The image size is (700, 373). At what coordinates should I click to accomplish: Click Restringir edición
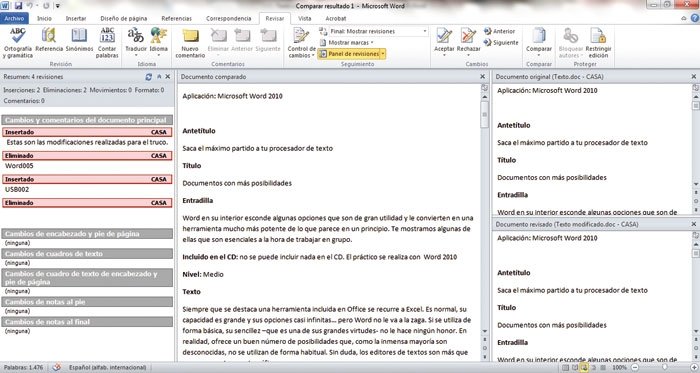(x=598, y=42)
